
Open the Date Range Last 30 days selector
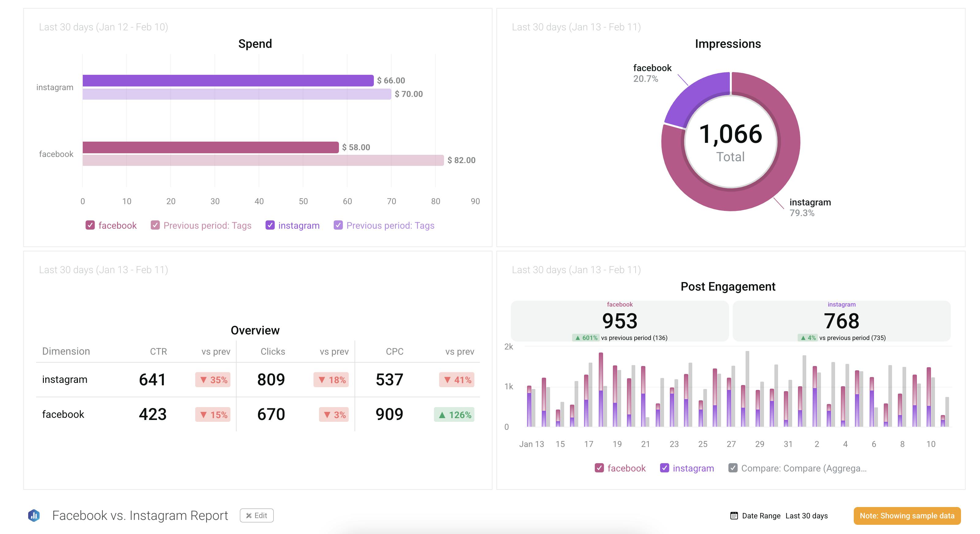click(779, 516)
